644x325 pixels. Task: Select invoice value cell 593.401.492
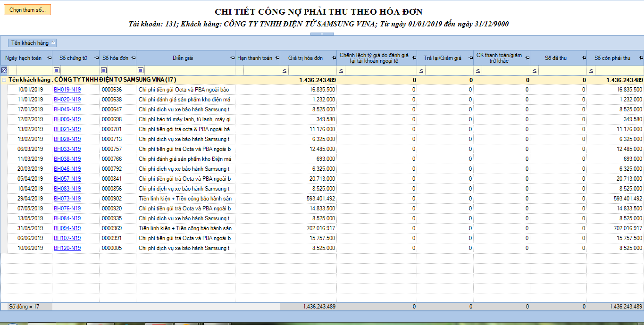click(308, 199)
